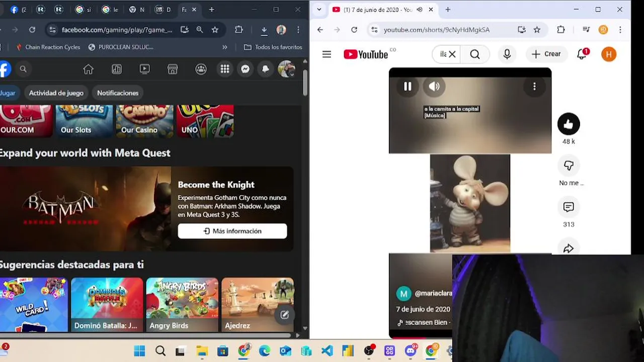Open the UNO game tile
644x362 pixels.
coord(205,121)
